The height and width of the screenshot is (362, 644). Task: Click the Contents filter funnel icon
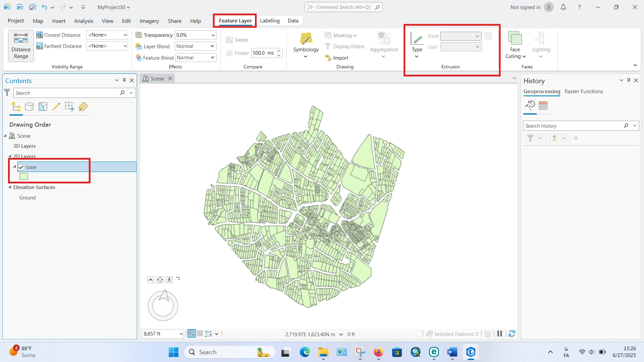pos(7,93)
